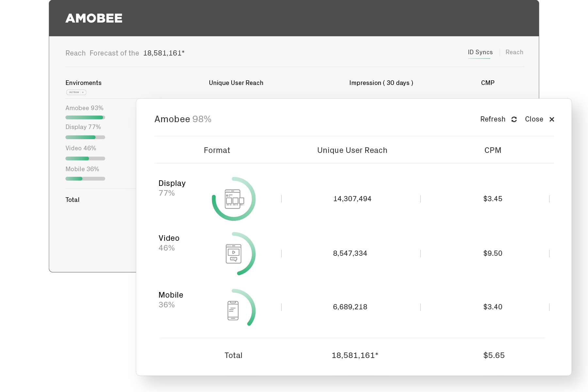Click Video reach value 8,547,334

pyautogui.click(x=350, y=253)
